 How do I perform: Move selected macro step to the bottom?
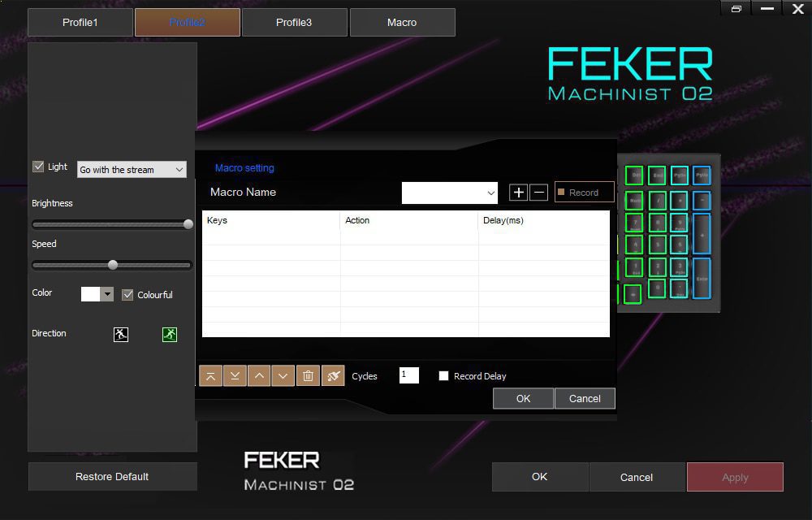click(x=235, y=375)
